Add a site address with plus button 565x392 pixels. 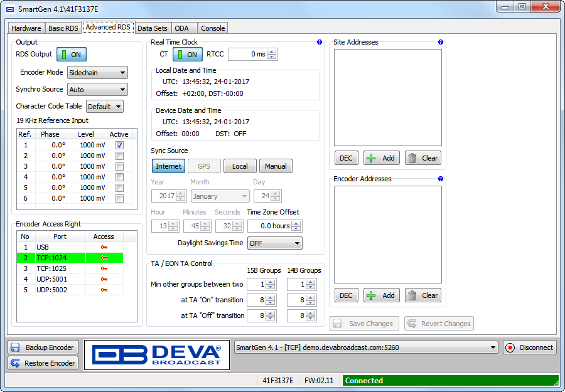coord(382,158)
